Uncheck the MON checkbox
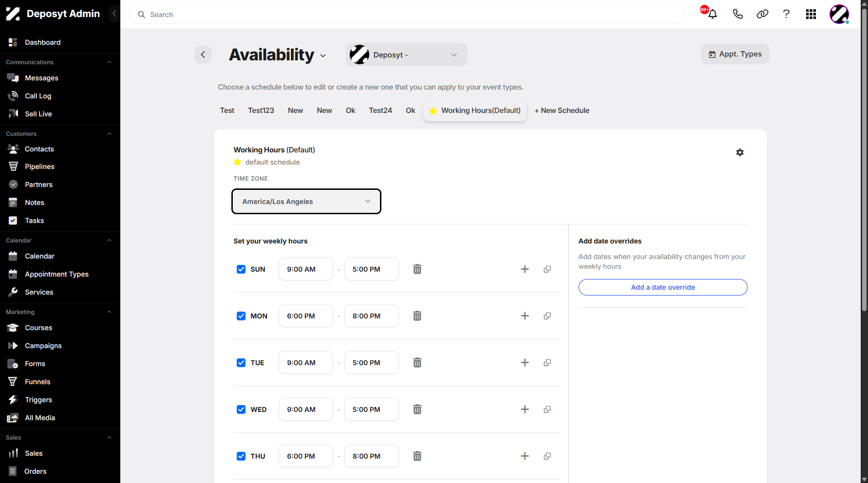 point(241,316)
